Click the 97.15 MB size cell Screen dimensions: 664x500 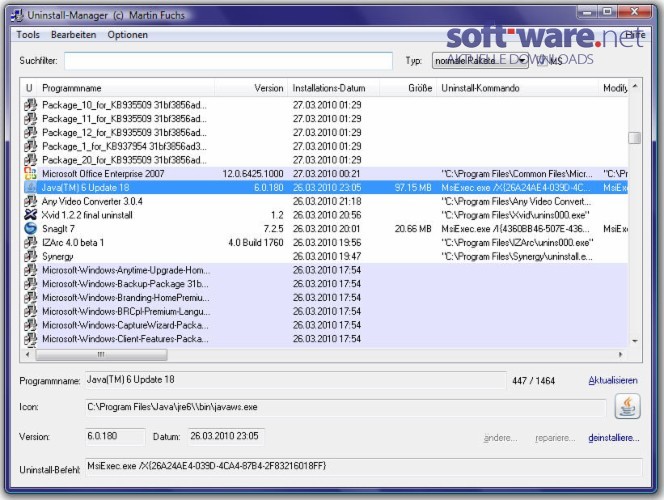tap(413, 188)
